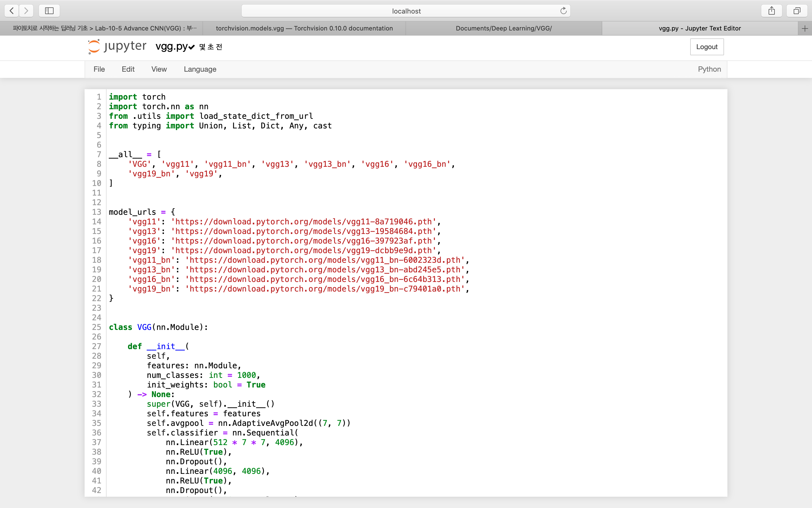Place cursor on 'import torch' line
Screen dimensions: 812x508
pos(137,97)
